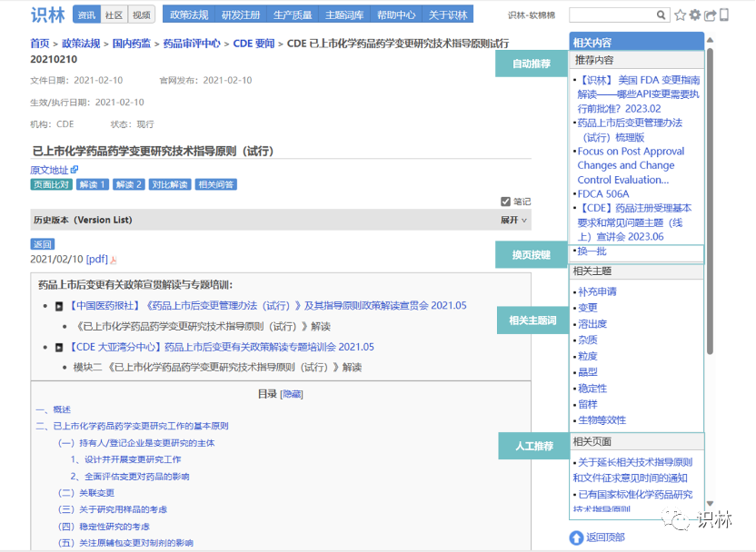Click video icon before CDE 大亚湾分中心 entry

[x=59, y=348]
